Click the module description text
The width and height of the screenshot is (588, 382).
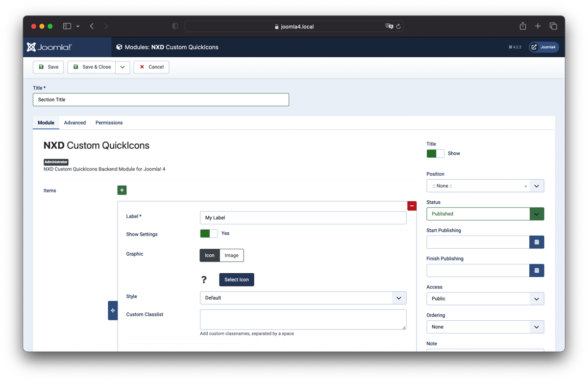(x=104, y=169)
